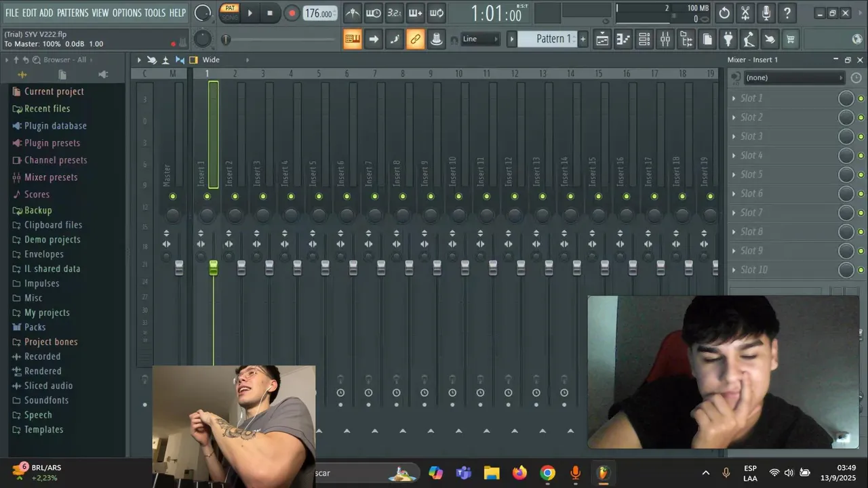868x488 pixels.
Task: Open the shopping cart content library icon
Action: pyautogui.click(x=791, y=39)
